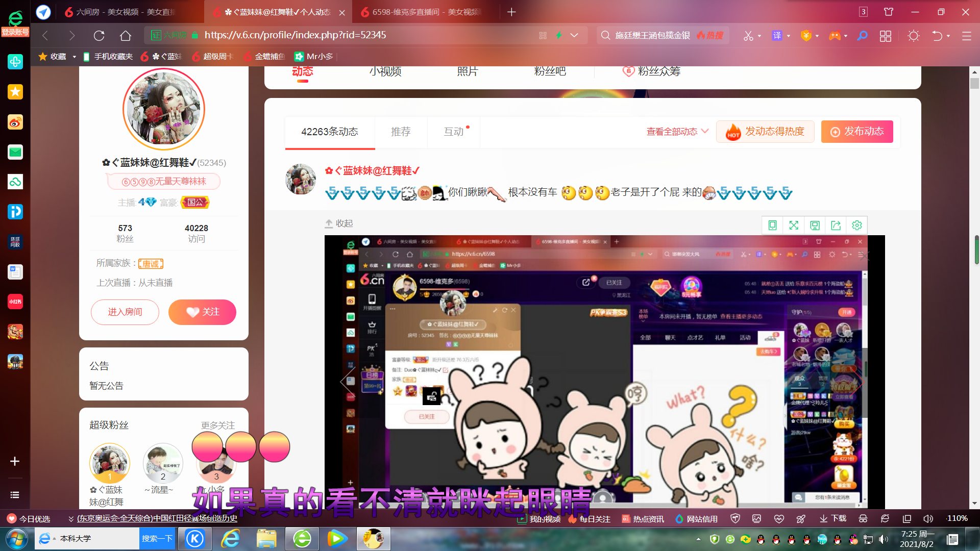
Task: Click the green lightning speed-mode icon
Action: 559,35
